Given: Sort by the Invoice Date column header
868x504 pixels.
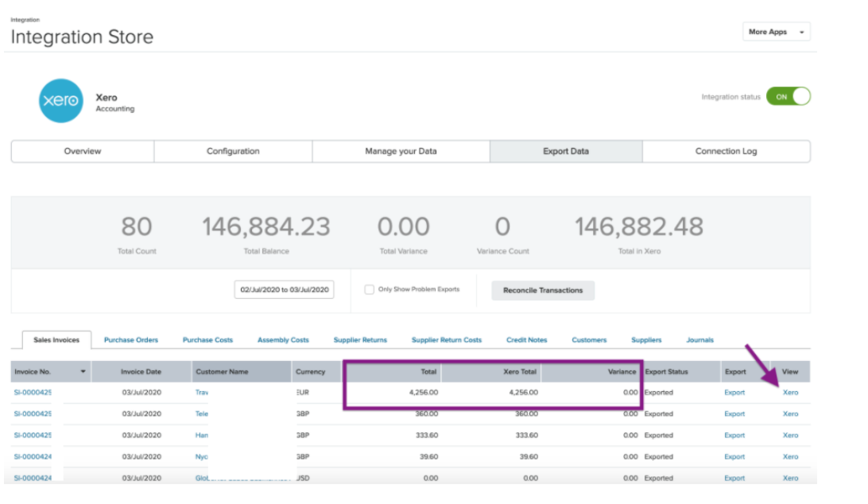Looking at the screenshot, I should (x=141, y=371).
